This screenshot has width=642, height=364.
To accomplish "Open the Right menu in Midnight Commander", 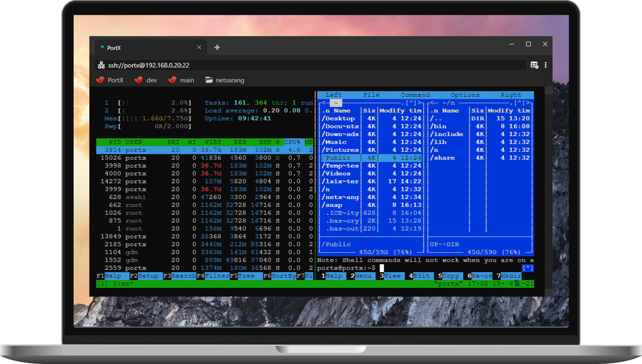I will point(511,95).
